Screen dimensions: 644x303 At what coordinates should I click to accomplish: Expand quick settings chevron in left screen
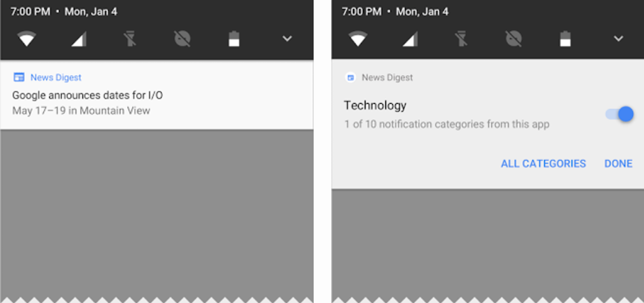pos(287,39)
